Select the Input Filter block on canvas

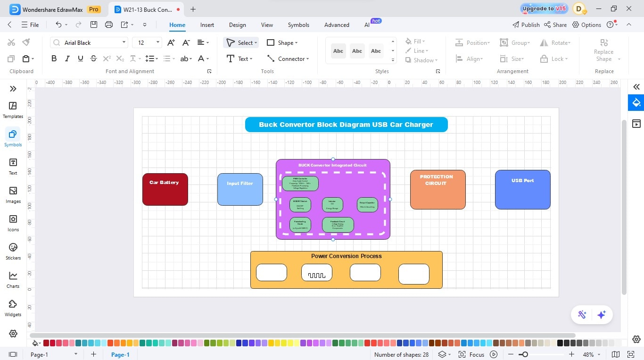240,189
